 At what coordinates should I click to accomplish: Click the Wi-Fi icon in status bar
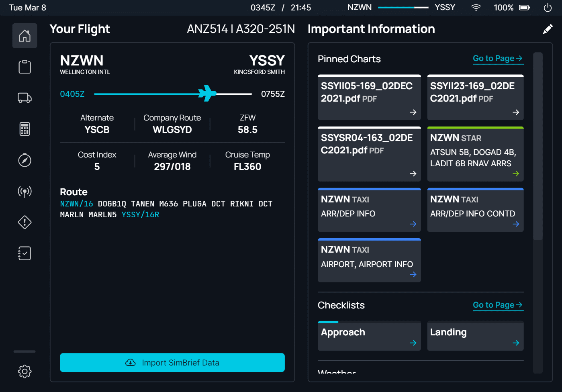coord(476,8)
